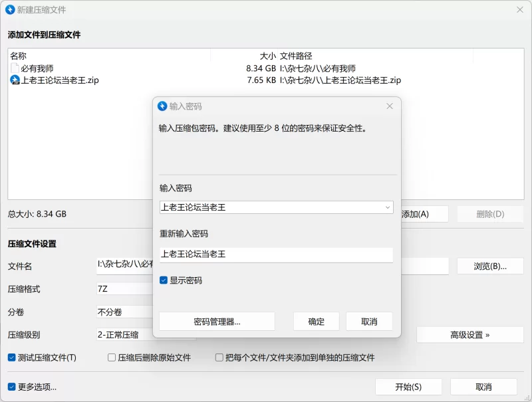The image size is (532, 402).
Task: Toggle the 测试压缩文件(T) checkbox
Action: (12, 357)
